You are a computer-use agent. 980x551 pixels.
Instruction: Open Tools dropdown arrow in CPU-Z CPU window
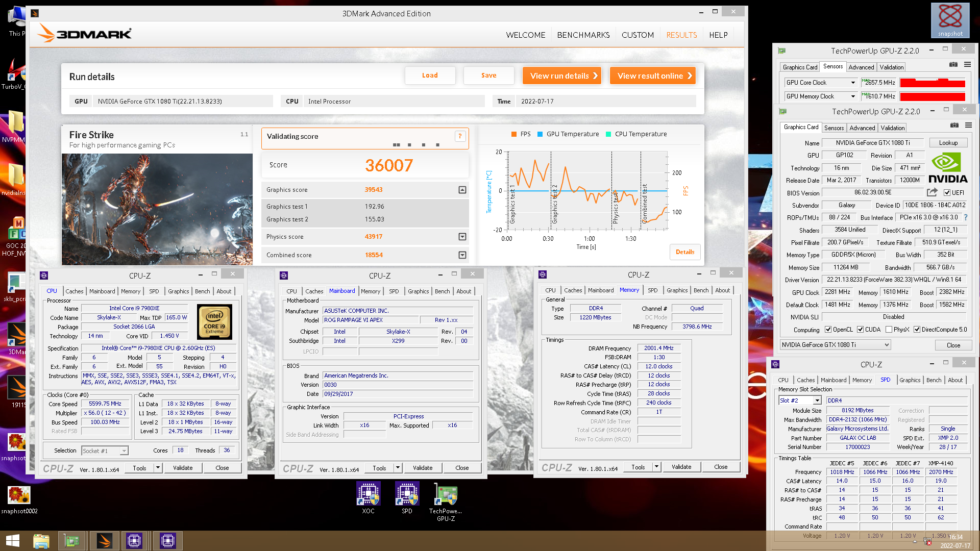pyautogui.click(x=158, y=468)
